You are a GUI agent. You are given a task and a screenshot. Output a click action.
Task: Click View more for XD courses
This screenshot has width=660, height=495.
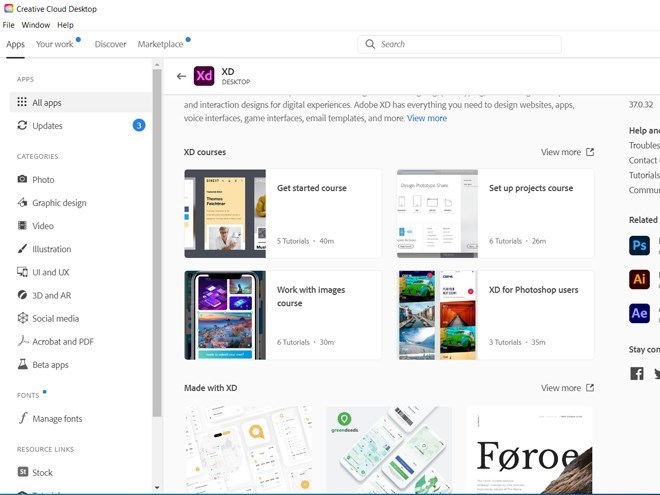click(561, 152)
